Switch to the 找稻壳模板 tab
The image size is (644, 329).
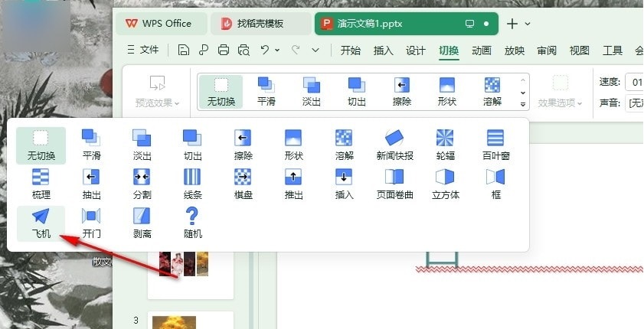point(260,24)
